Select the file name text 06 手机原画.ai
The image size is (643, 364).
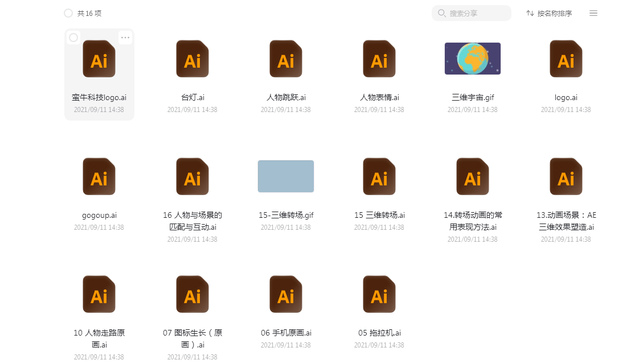(286, 333)
